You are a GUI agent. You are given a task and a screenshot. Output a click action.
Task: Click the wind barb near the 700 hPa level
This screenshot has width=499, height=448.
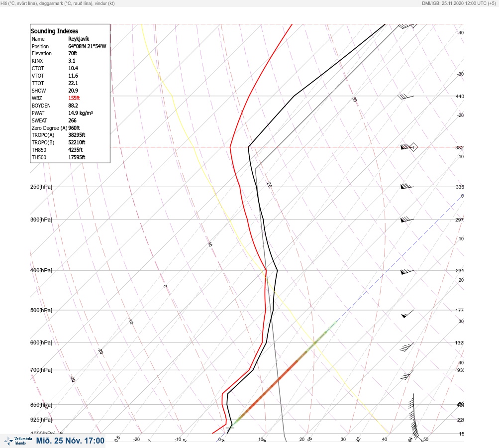coord(407,374)
